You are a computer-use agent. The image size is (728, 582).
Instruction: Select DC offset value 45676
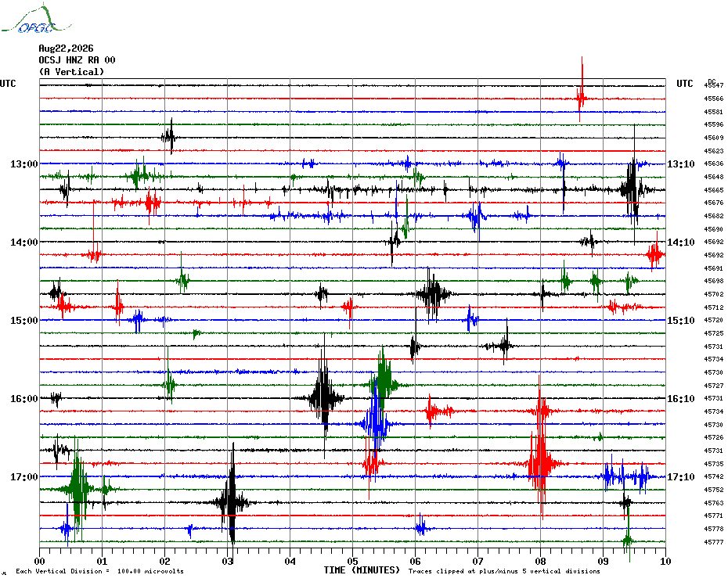pyautogui.click(x=714, y=203)
